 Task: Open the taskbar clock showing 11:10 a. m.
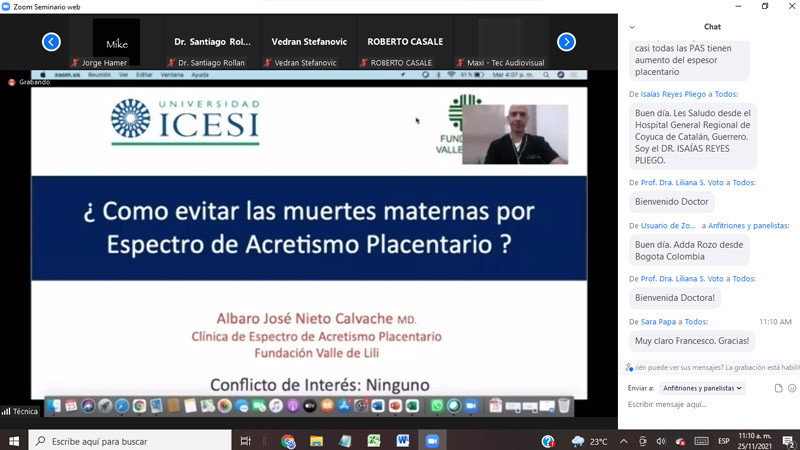click(755, 441)
